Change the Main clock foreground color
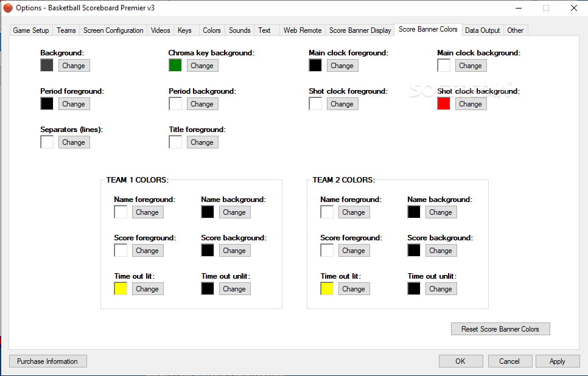 [x=342, y=66]
